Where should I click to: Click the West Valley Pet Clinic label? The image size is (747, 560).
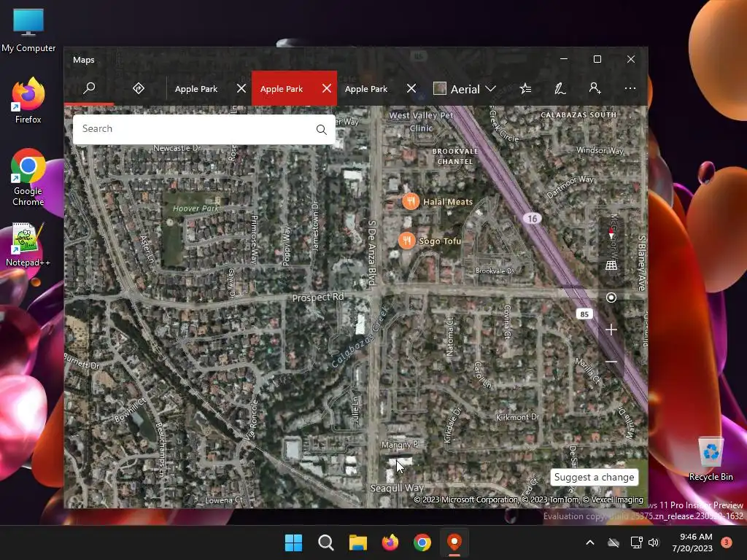[421, 122]
